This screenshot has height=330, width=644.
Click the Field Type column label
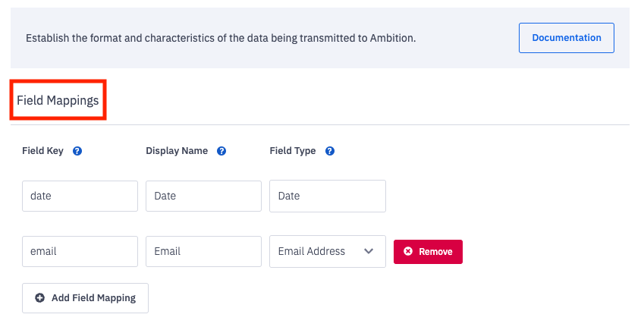(x=293, y=151)
